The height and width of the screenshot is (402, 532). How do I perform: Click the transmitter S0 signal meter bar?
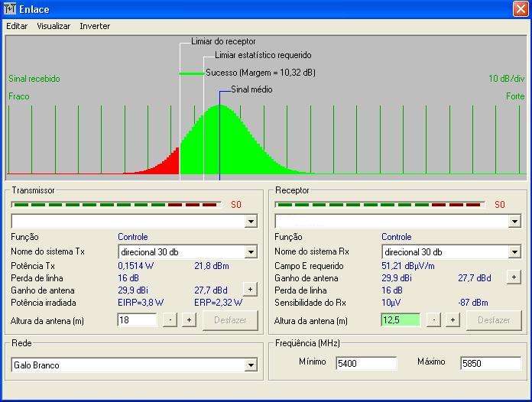(116, 205)
